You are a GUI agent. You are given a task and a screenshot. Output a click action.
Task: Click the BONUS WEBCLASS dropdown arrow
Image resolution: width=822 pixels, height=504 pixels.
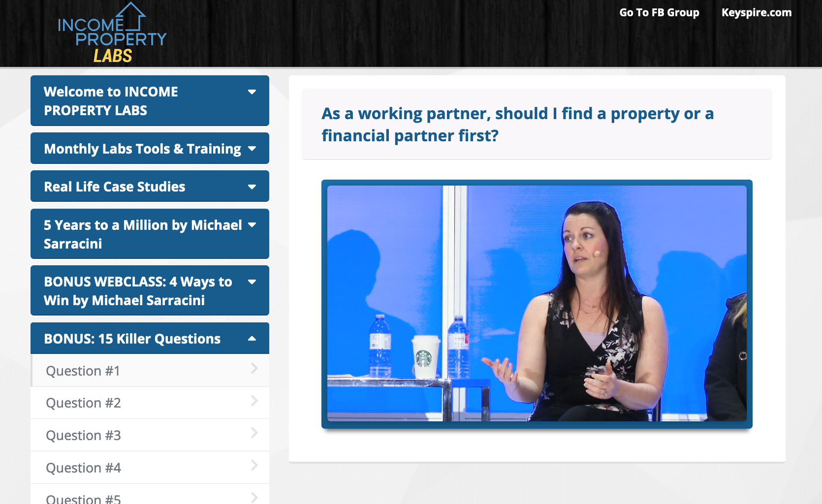pyautogui.click(x=252, y=282)
